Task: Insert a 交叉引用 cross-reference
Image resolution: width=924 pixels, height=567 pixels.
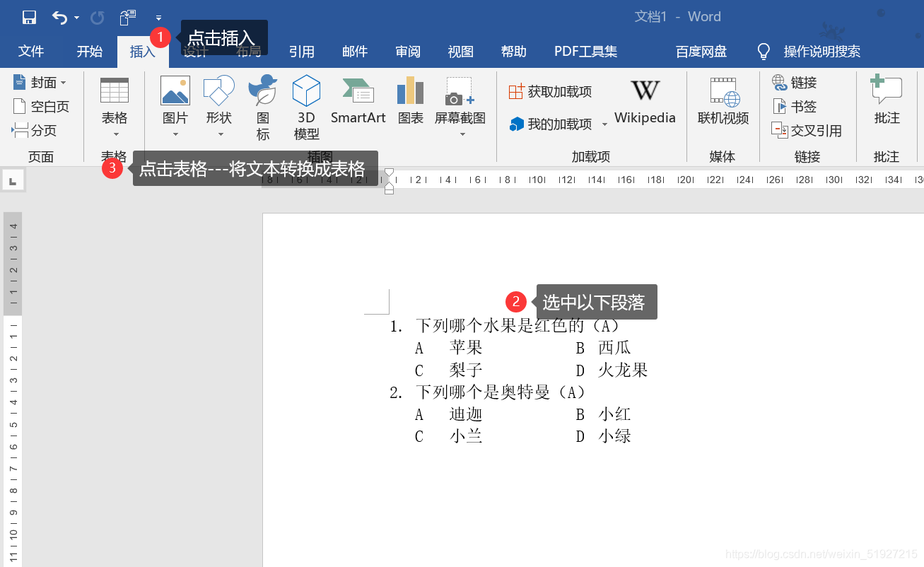Action: coord(807,131)
